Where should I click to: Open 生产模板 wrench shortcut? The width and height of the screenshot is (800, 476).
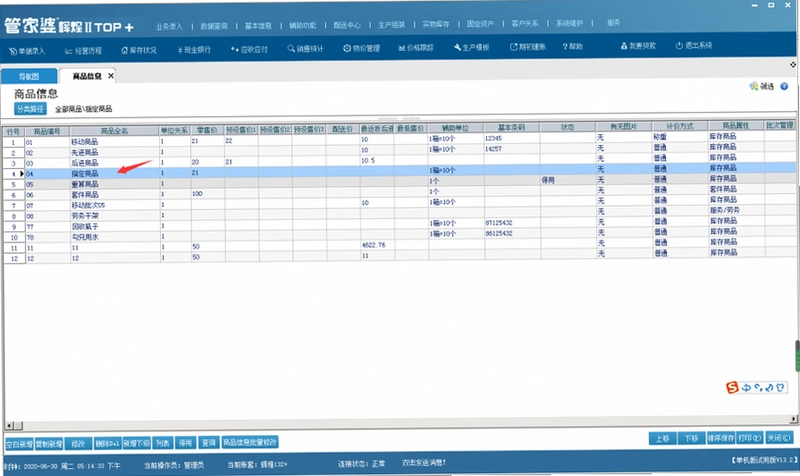[471, 47]
